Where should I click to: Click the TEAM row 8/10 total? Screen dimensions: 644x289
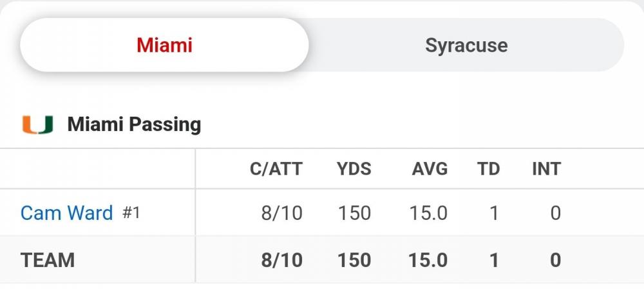(x=281, y=260)
